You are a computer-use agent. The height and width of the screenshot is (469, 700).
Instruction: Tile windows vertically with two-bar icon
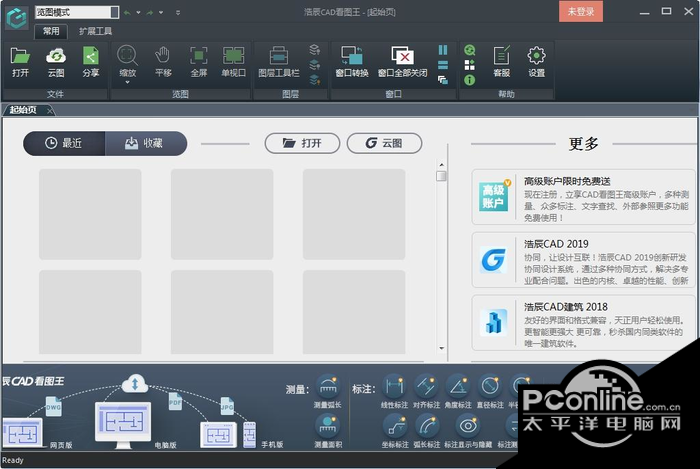pos(443,50)
